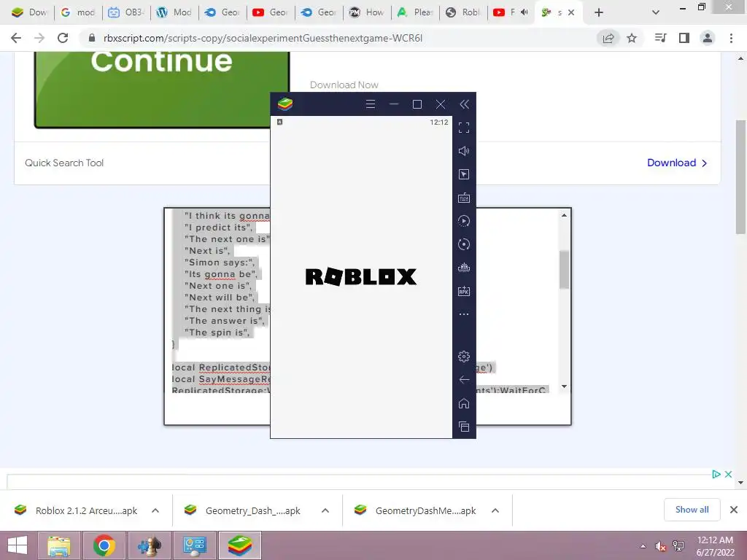Click the BlueStacks sync operations icon
Screen dimensions: 747x560
tap(463, 244)
